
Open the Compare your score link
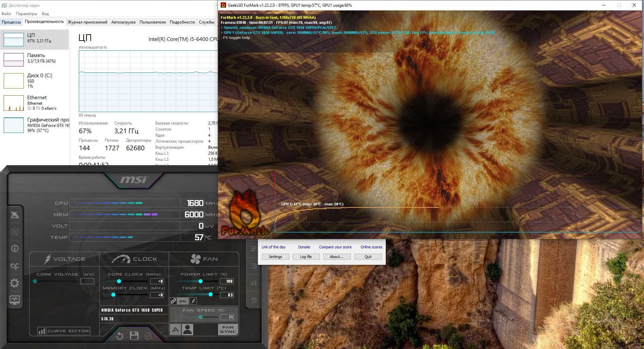pos(335,247)
